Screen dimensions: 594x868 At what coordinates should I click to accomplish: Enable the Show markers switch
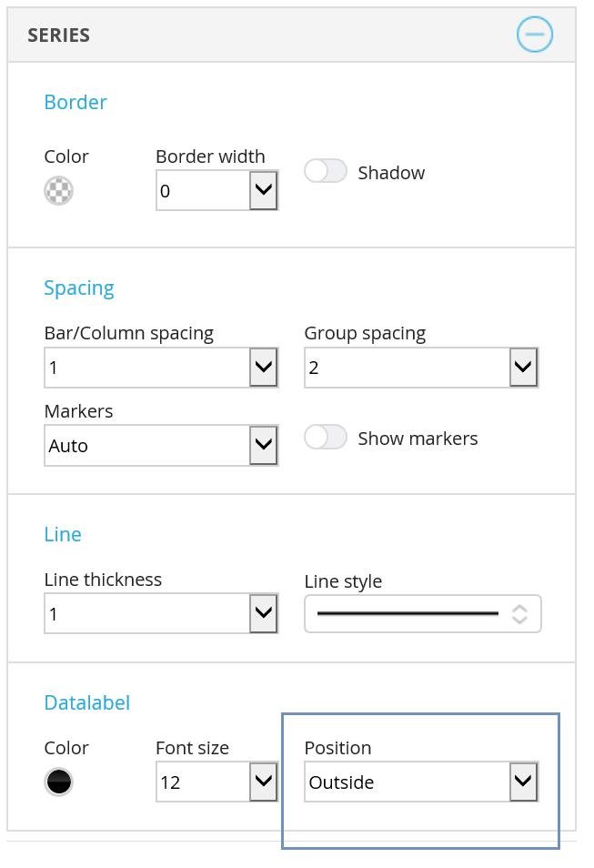[326, 437]
